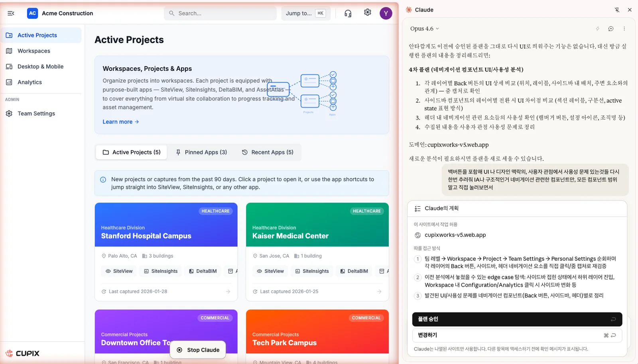Screen dimensions: 638x364
Task: Open the Opus 4.6 model dropdown
Action: (x=424, y=29)
